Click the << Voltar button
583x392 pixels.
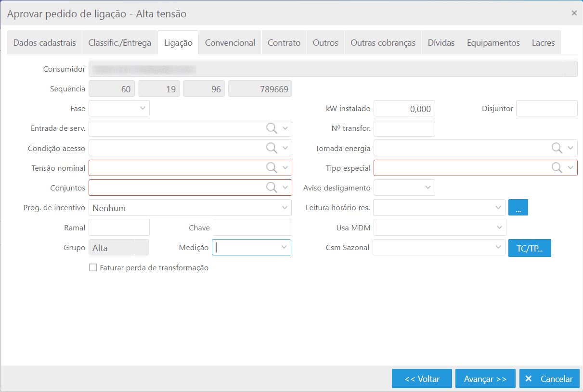click(x=422, y=379)
